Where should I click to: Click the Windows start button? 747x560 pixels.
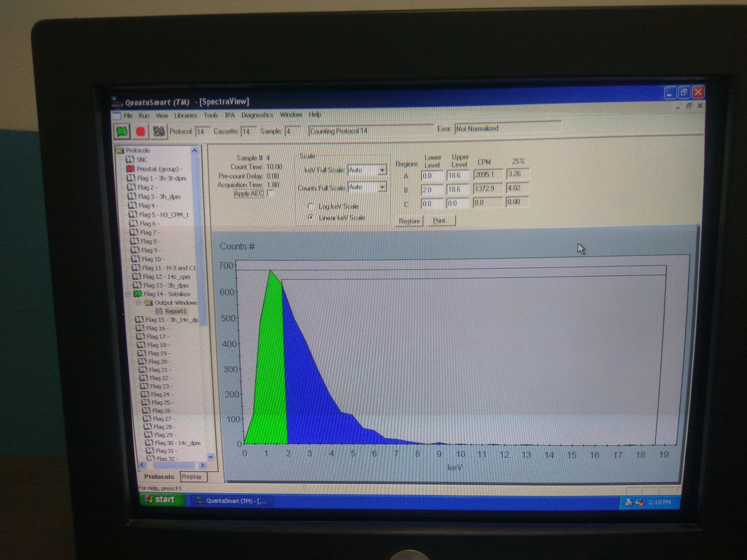click(163, 499)
